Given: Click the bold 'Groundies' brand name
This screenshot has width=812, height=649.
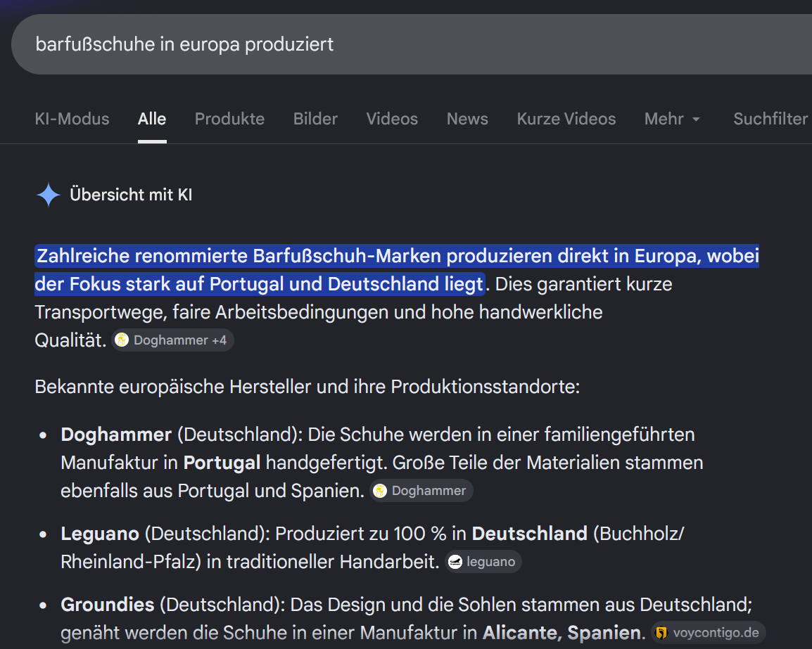Looking at the screenshot, I should [107, 605].
